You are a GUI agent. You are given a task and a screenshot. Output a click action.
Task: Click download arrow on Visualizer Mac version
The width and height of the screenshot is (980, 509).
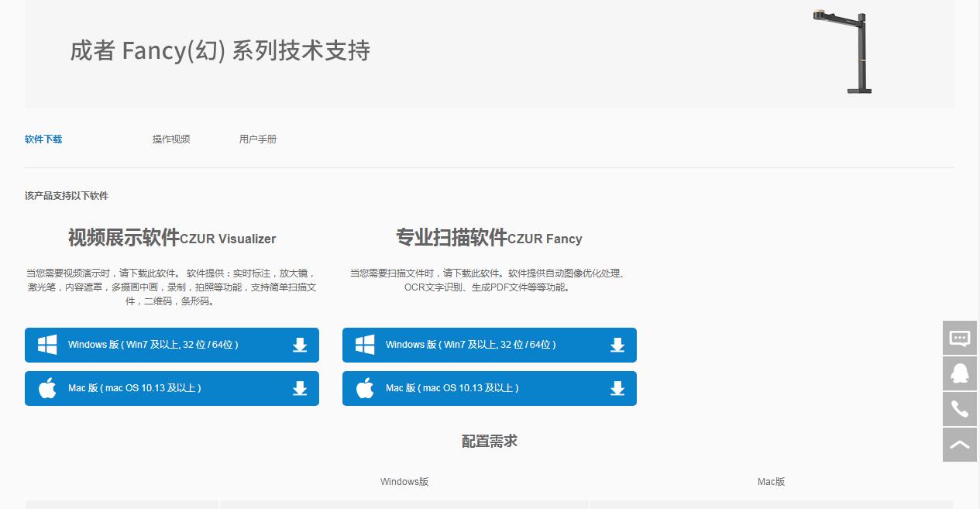(x=300, y=388)
